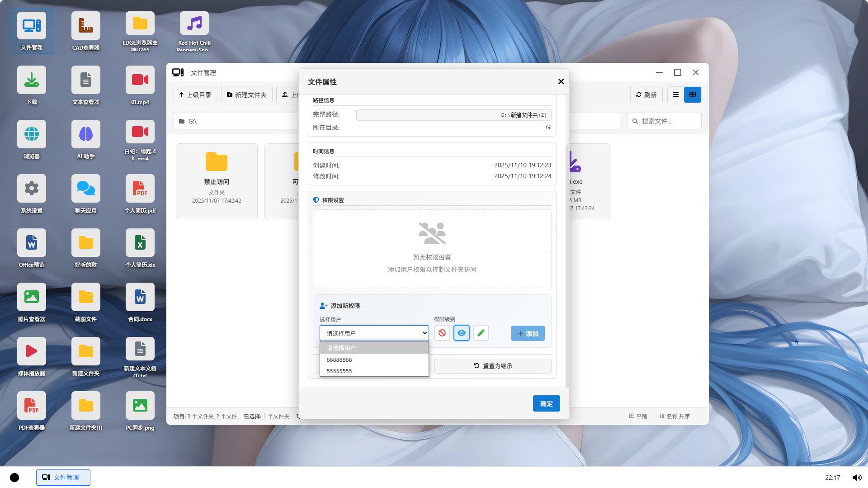Choose user 88888888 from dropdown list

pyautogui.click(x=374, y=360)
